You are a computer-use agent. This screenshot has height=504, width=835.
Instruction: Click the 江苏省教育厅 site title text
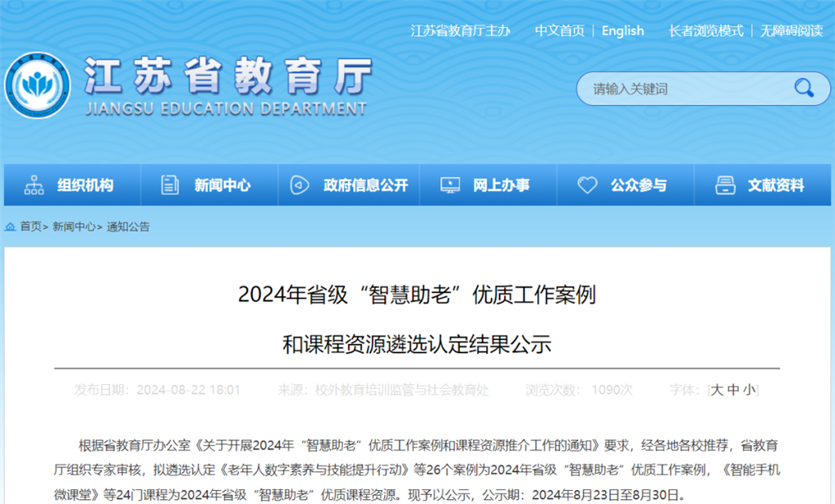(x=228, y=76)
